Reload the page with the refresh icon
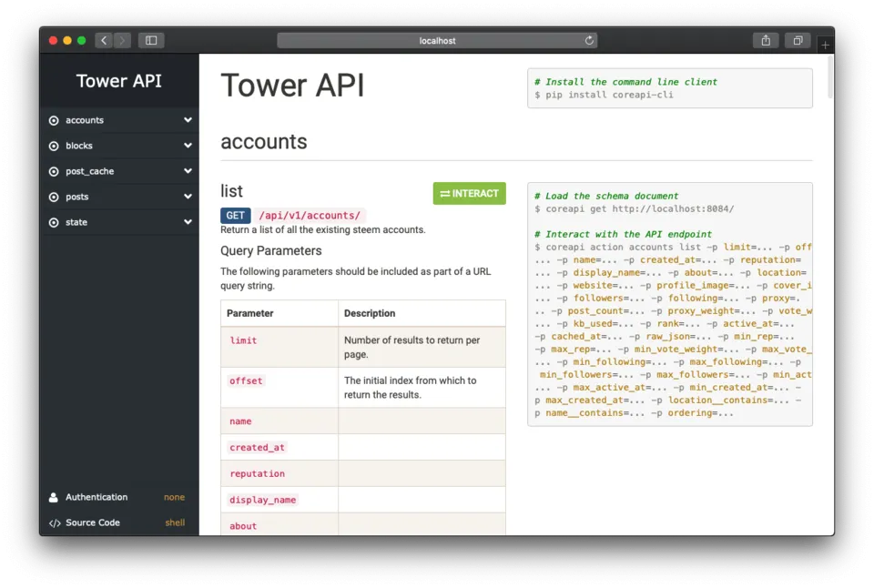This screenshot has height=588, width=874. point(589,40)
